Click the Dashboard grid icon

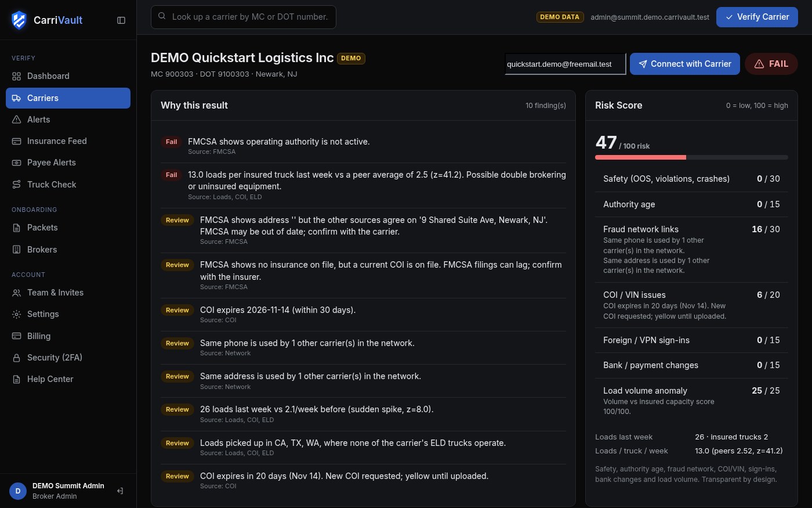click(x=16, y=76)
